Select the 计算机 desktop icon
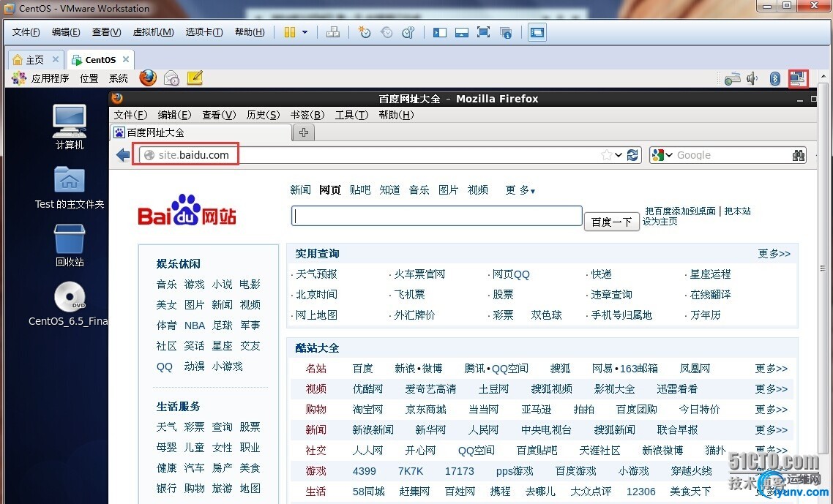This screenshot has width=833, height=504. [70, 127]
